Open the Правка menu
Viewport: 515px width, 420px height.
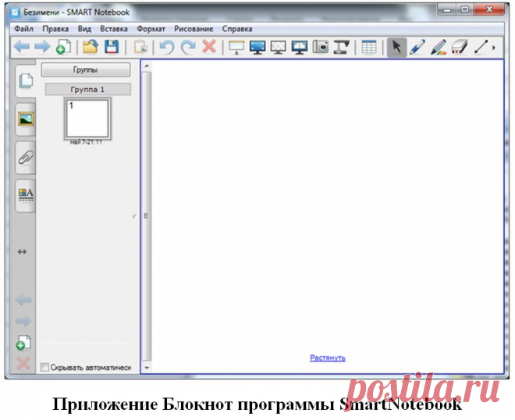[55, 29]
